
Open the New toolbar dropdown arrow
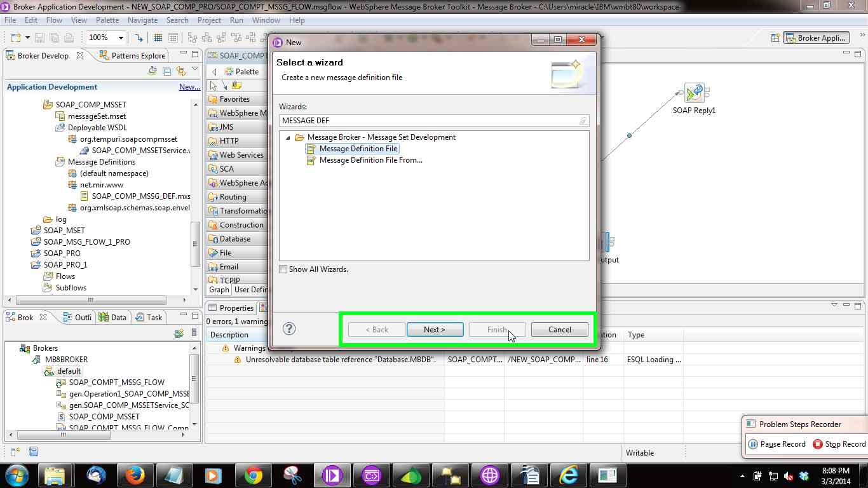[27, 38]
